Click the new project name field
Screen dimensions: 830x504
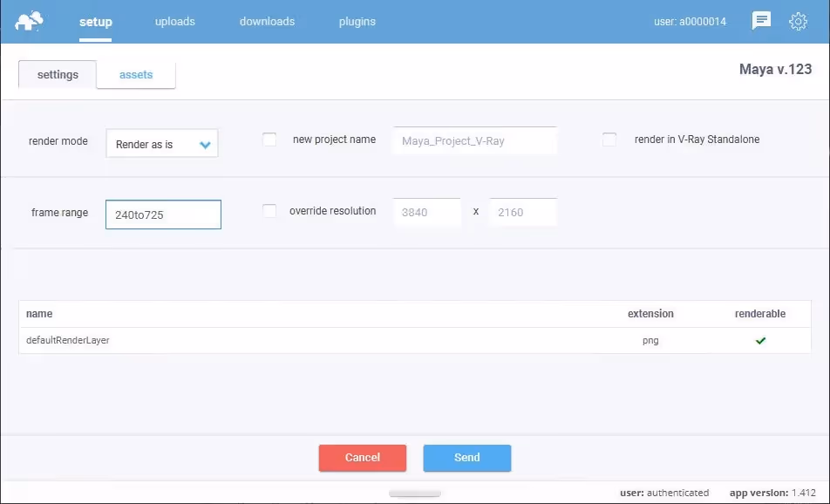(475, 140)
